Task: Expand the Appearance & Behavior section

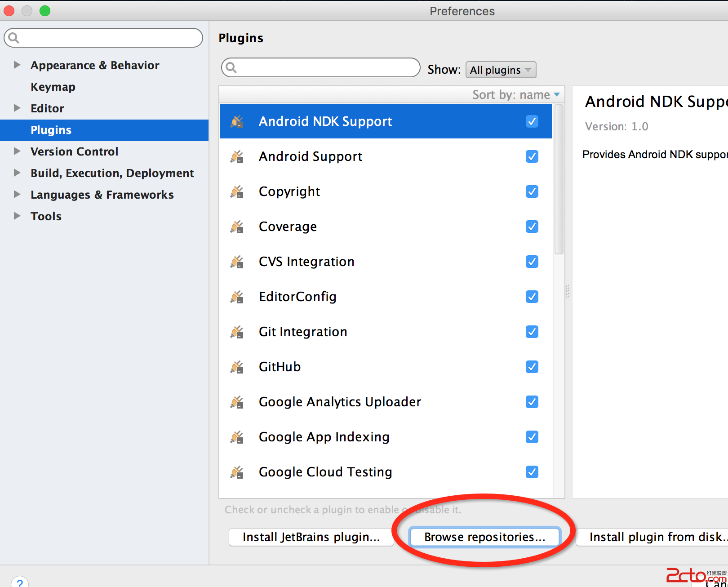Action: 17,65
